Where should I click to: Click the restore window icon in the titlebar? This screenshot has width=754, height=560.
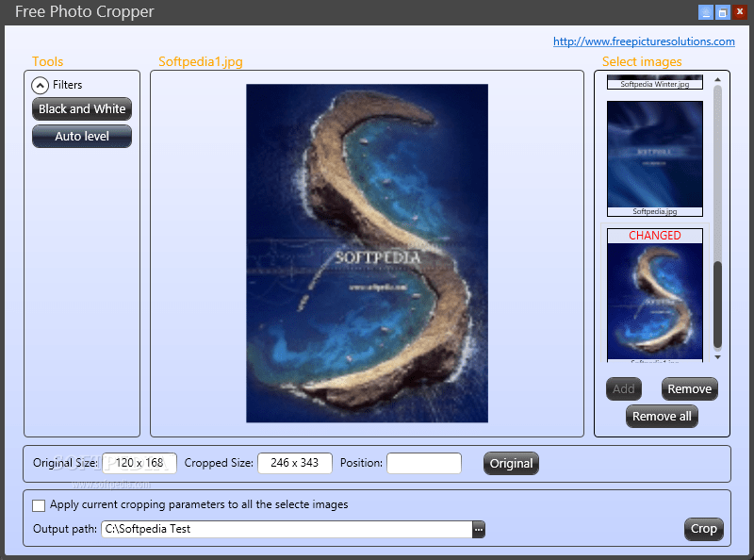[722, 12]
